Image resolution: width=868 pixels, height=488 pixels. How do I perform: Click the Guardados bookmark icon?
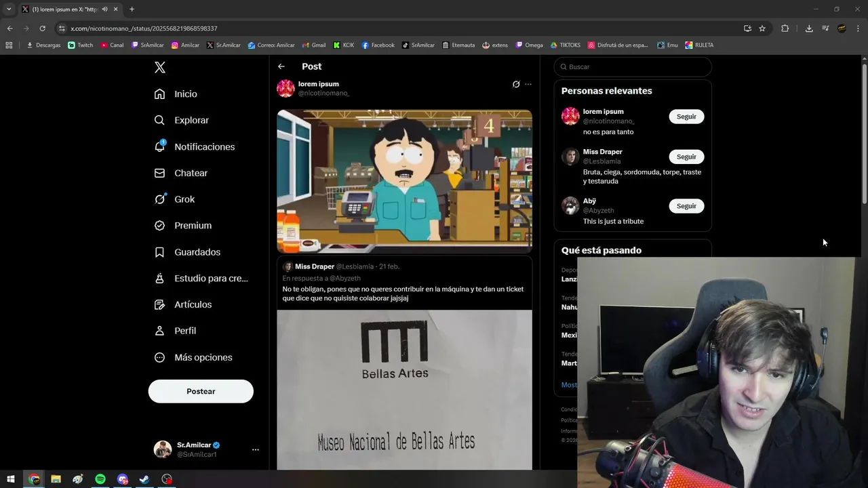click(x=159, y=252)
